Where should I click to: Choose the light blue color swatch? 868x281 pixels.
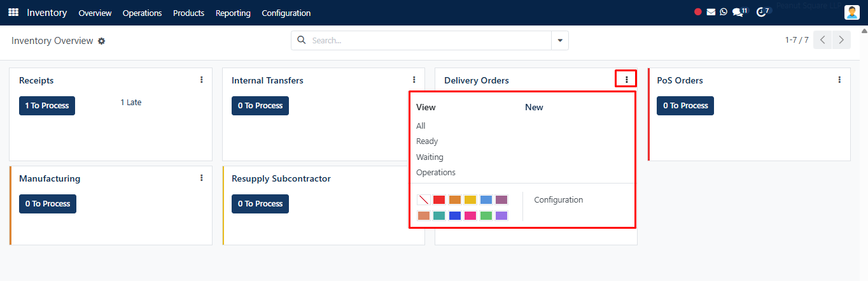click(486, 200)
